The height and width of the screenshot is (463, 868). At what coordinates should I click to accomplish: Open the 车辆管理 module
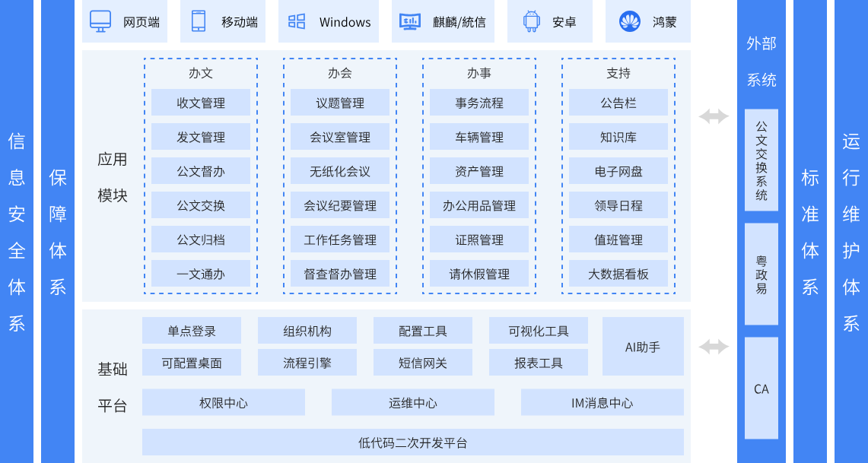tap(479, 137)
